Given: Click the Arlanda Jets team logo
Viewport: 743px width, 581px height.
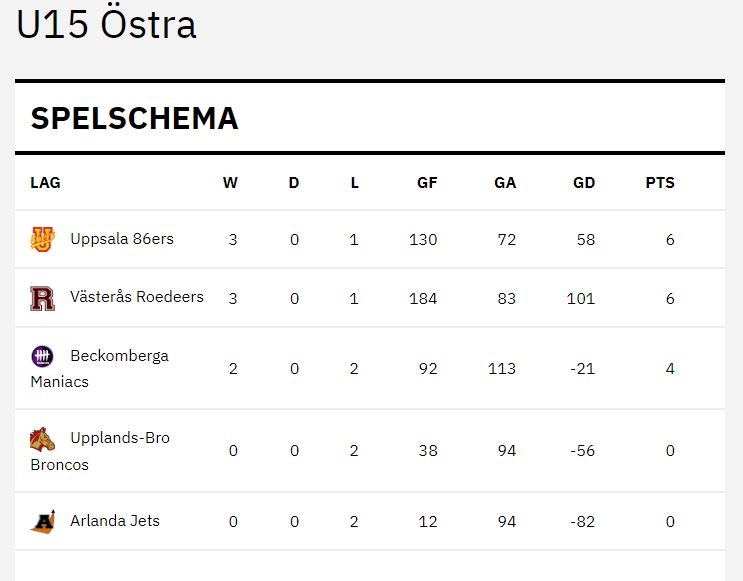Looking at the screenshot, I should pos(43,521).
